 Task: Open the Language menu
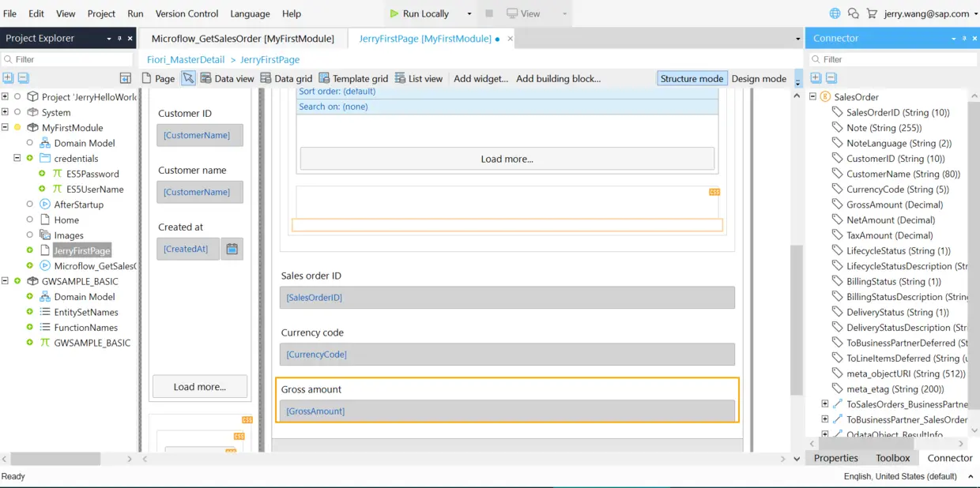pyautogui.click(x=250, y=13)
